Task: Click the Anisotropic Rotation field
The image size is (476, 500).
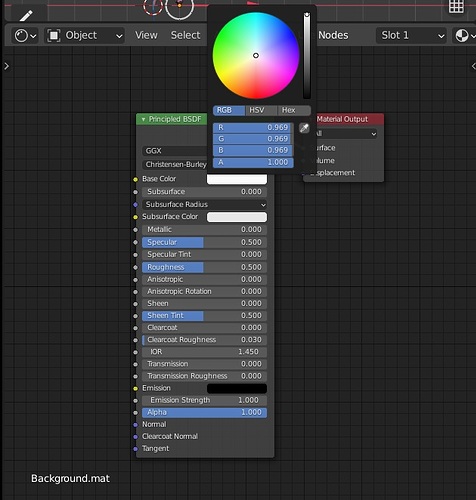Action: 204,291
